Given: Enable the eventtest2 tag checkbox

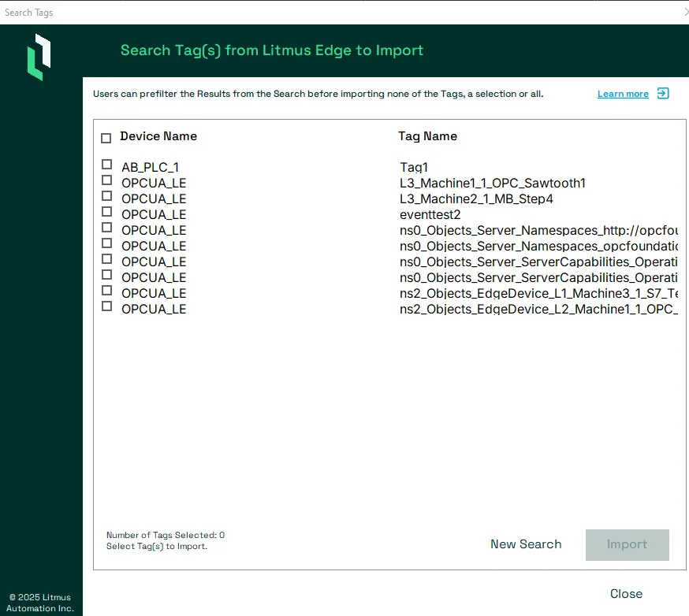Looking at the screenshot, I should tap(106, 212).
